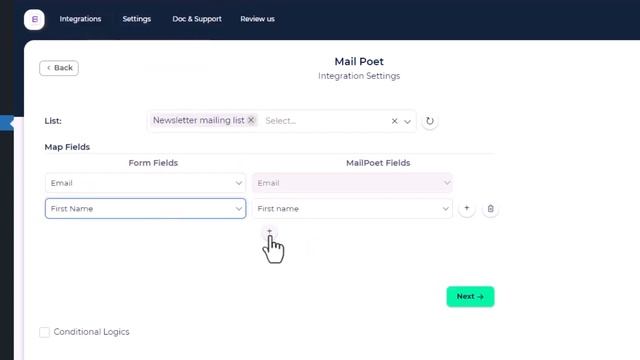This screenshot has width=640, height=360.
Task: Click the MailPoet Fields column header
Action: tap(378, 163)
